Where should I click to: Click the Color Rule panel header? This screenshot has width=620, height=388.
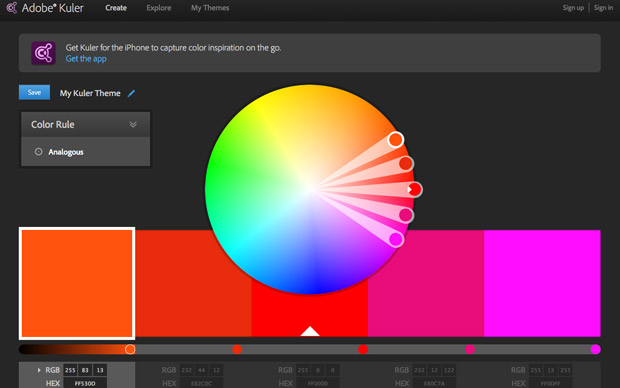85,124
